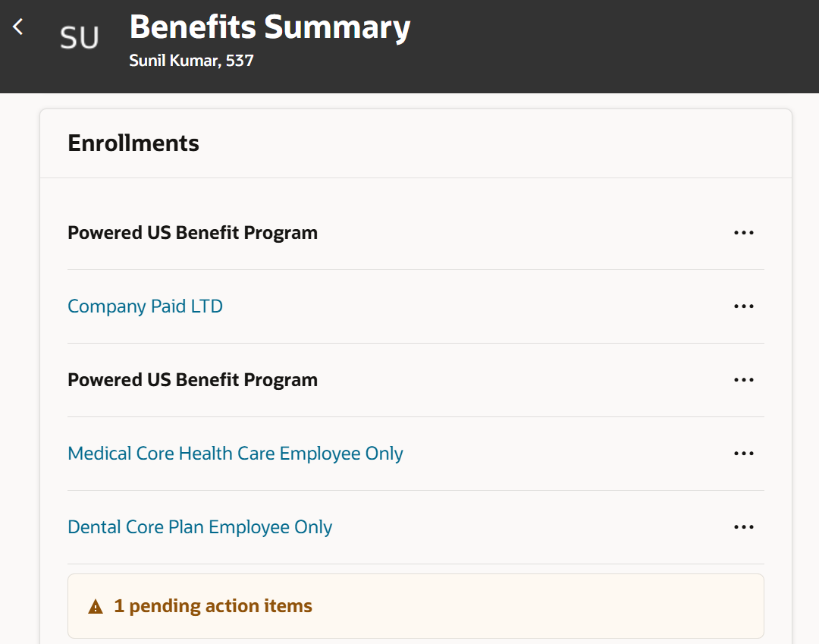Select the first Powered US Benefit Program heading
Viewport: 819px width, 644px height.
[x=193, y=232]
